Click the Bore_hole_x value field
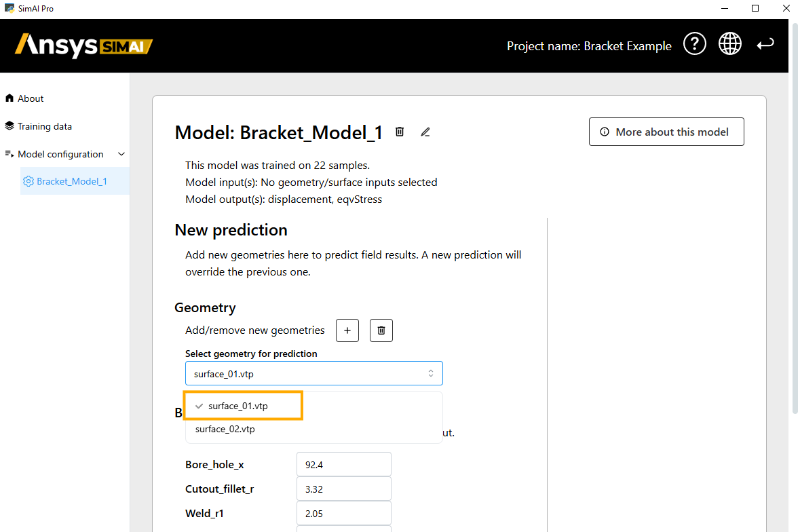Image resolution: width=800 pixels, height=532 pixels. pyautogui.click(x=343, y=465)
